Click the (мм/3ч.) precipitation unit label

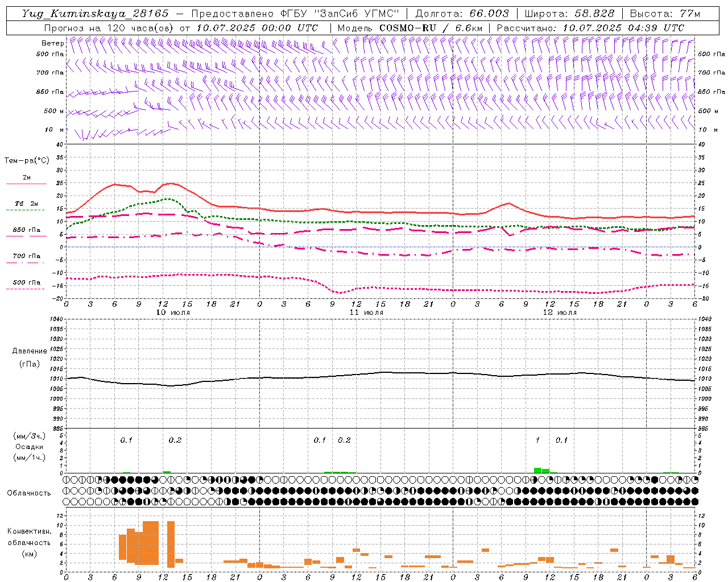coord(30,436)
